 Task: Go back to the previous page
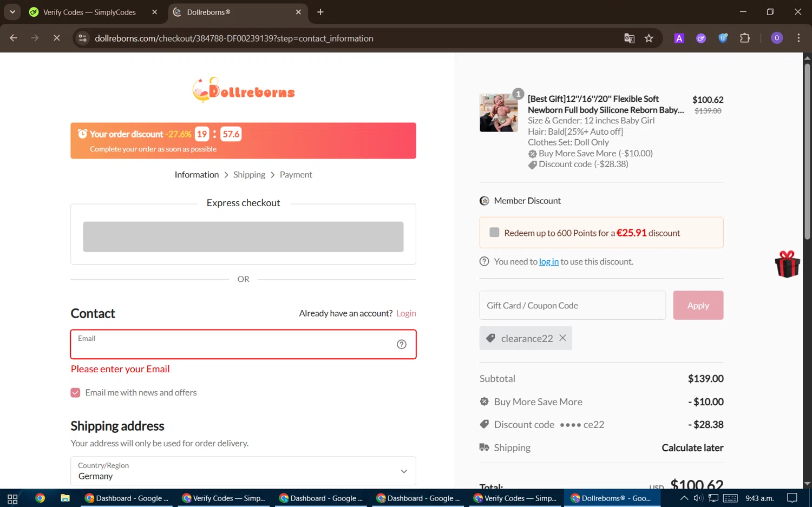(x=14, y=38)
